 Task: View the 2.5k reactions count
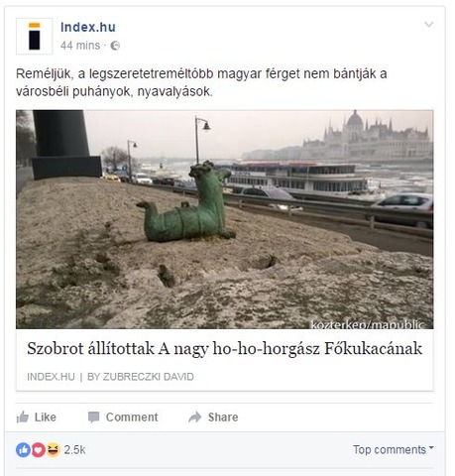74,450
